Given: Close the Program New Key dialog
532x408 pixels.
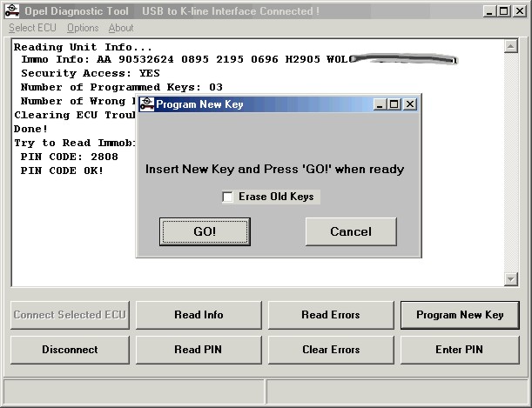Looking at the screenshot, I should (410, 104).
